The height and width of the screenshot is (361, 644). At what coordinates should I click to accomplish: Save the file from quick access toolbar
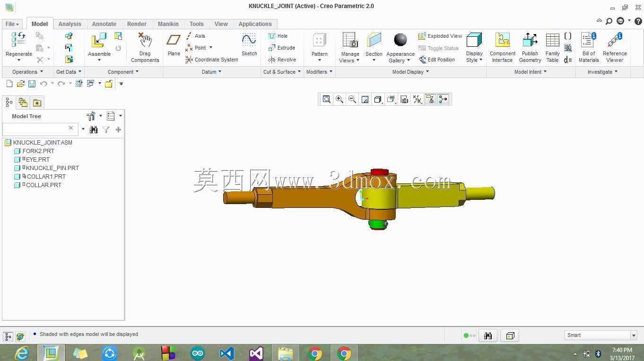point(32,84)
